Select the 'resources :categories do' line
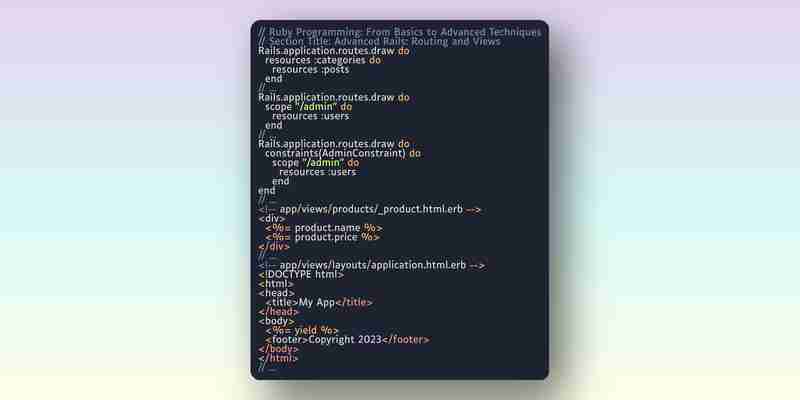800x400 pixels. coord(323,60)
